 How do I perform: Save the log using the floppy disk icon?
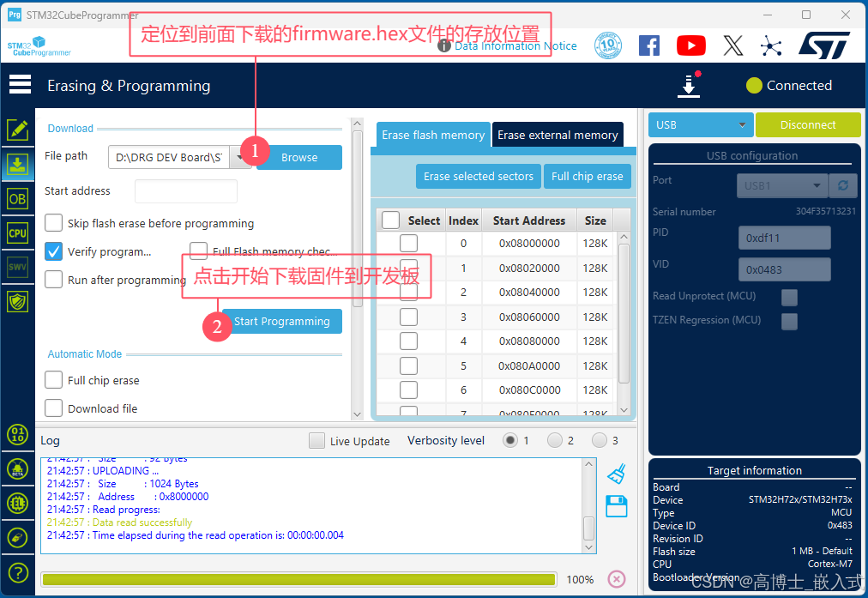pyautogui.click(x=616, y=506)
